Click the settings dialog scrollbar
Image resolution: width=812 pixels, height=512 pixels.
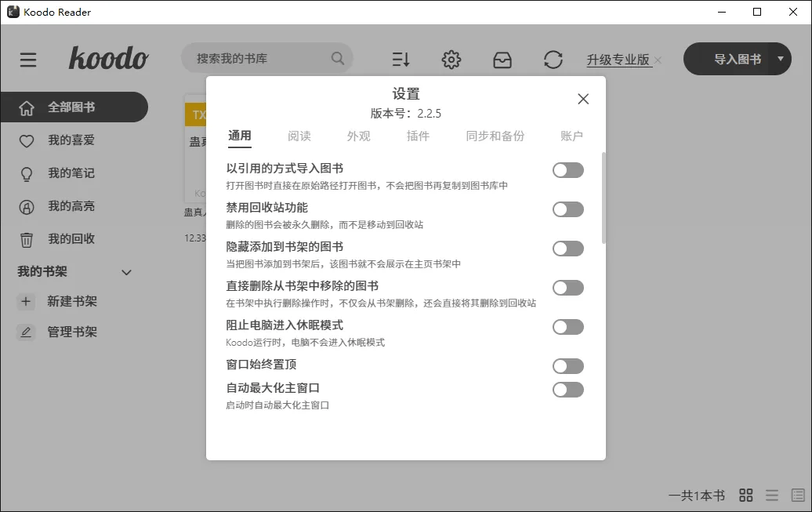pos(603,198)
